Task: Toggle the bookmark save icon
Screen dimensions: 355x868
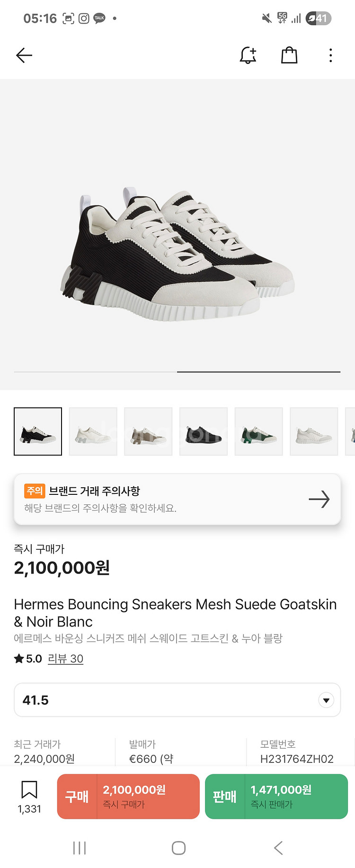Action: pos(29,790)
